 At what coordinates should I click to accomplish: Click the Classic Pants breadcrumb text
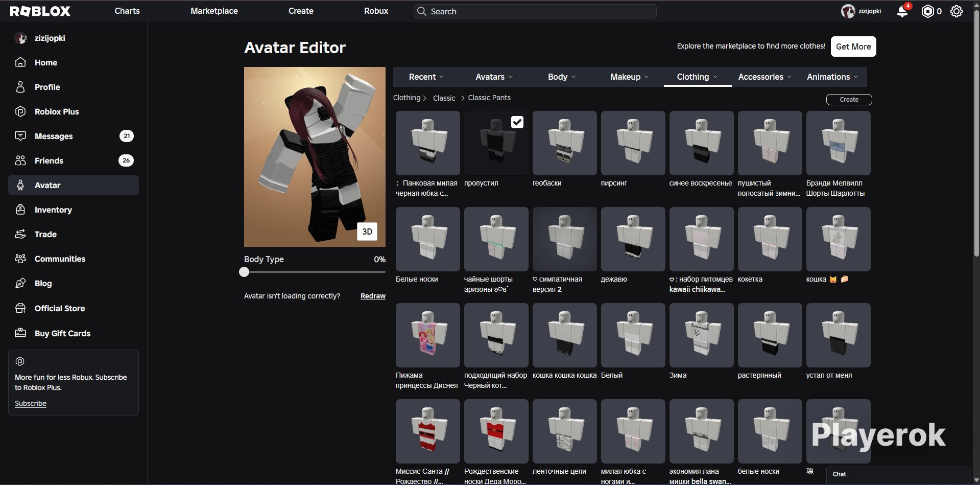[489, 98]
